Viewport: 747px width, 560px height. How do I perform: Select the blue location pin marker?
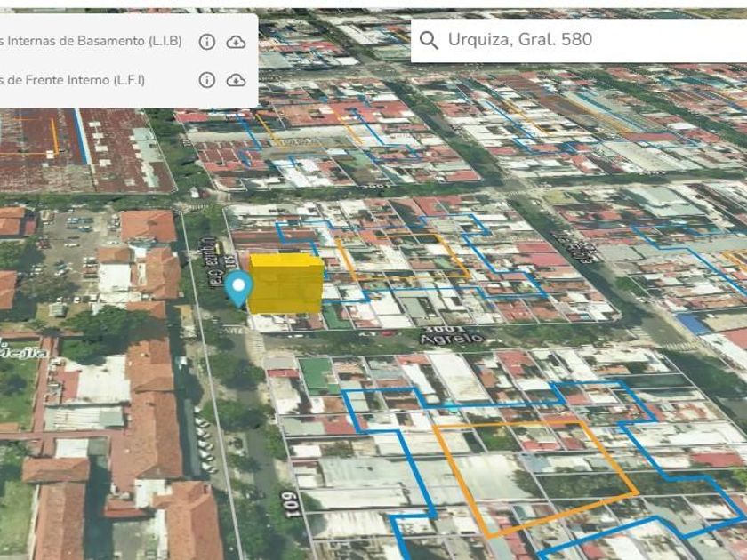(238, 288)
